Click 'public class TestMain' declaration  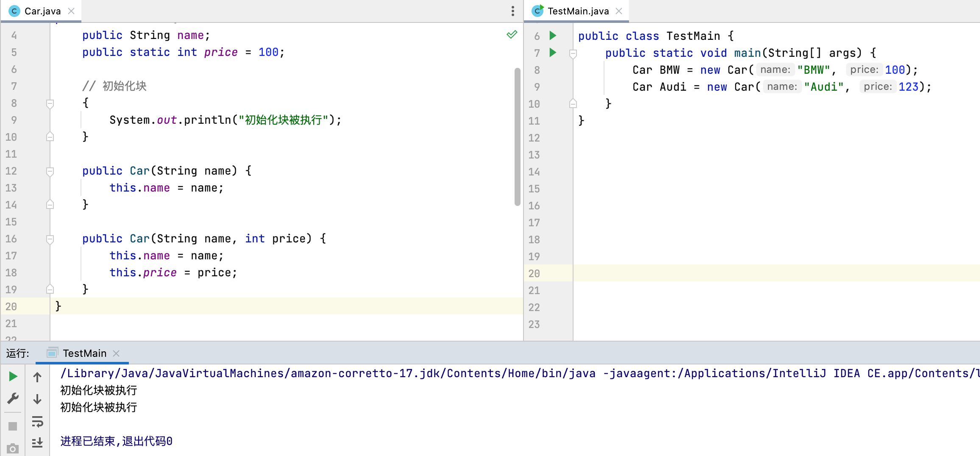[x=649, y=36]
